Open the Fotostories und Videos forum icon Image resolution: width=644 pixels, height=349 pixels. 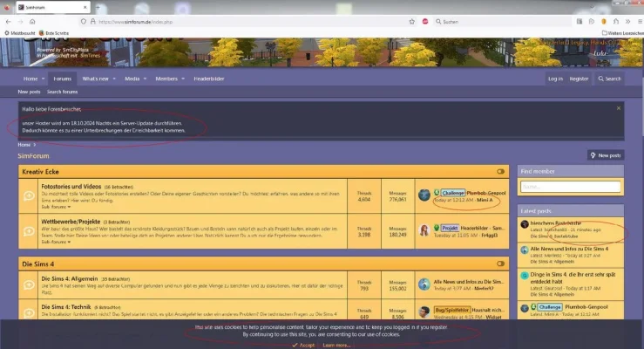coord(29,195)
